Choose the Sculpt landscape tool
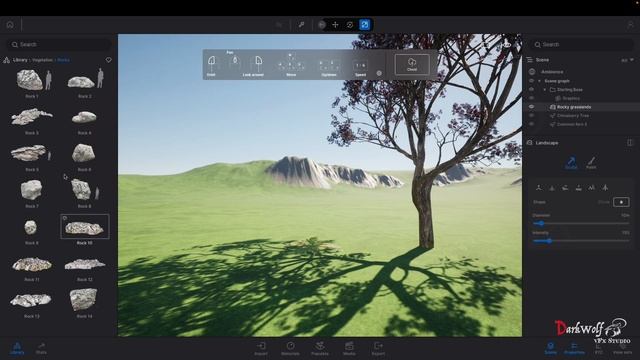The width and height of the screenshot is (640, 360). point(571,162)
